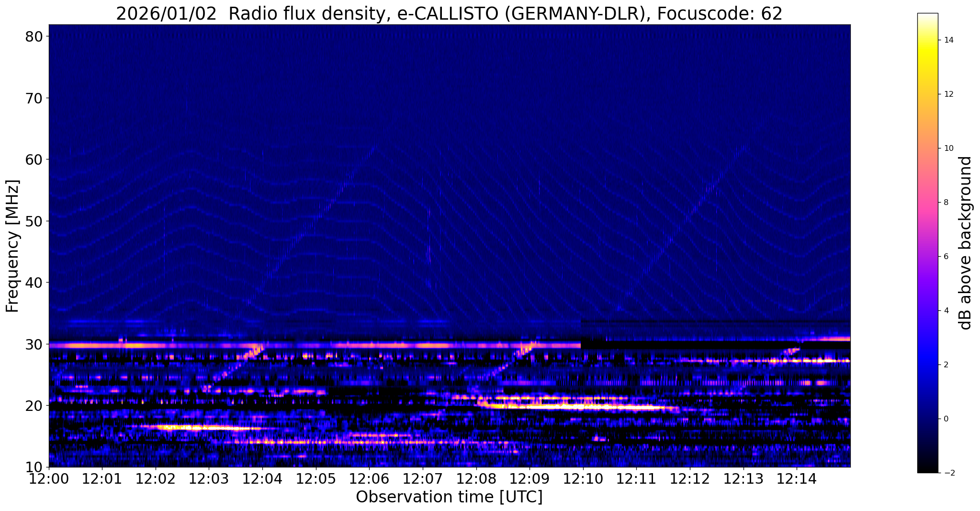The width and height of the screenshot is (980, 511).
Task: Click the 10 MHz frequency tick label
Action: tap(34, 467)
